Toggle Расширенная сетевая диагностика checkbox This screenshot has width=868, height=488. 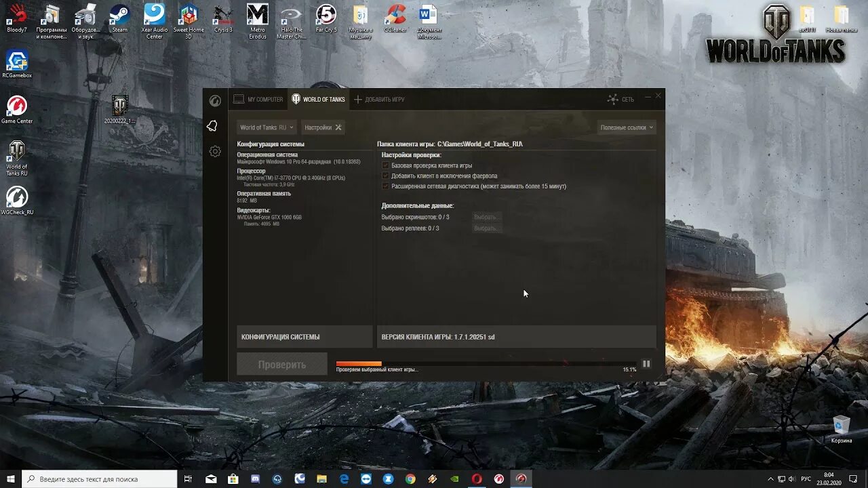pos(386,186)
